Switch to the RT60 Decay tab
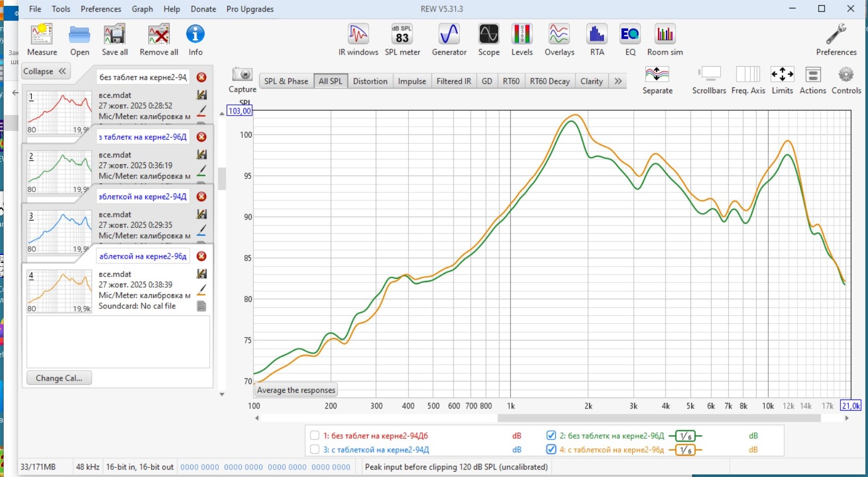Viewport: 868px width, 477px height. click(550, 81)
